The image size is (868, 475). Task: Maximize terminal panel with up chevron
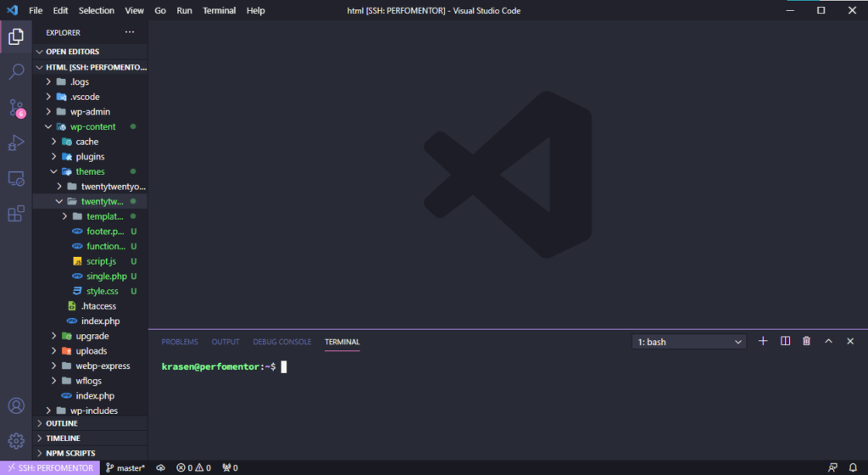(828, 341)
